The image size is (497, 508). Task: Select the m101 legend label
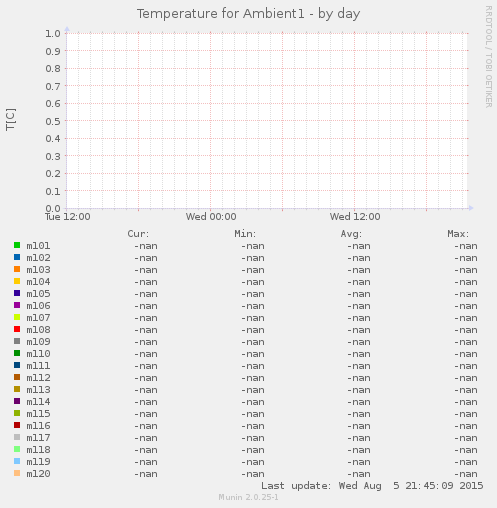(38, 246)
